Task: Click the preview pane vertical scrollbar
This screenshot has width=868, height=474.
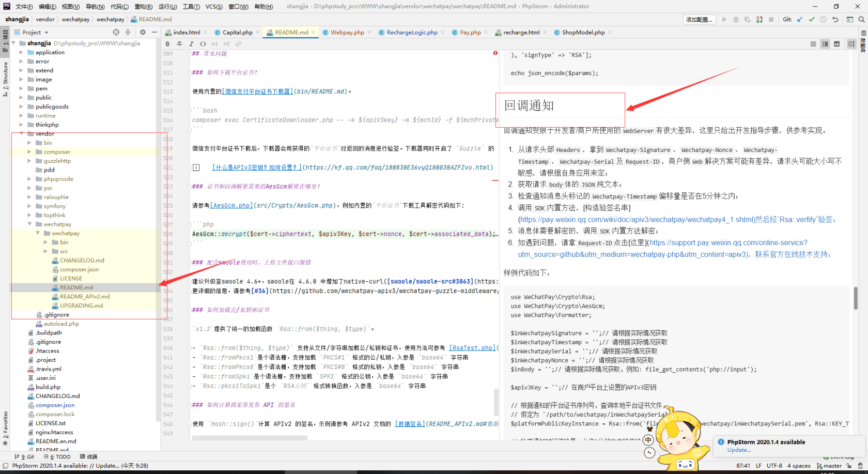Action: pos(856,298)
